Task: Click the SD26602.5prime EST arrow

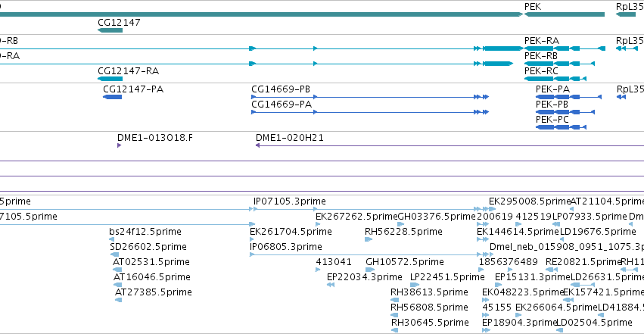Action: click(114, 254)
